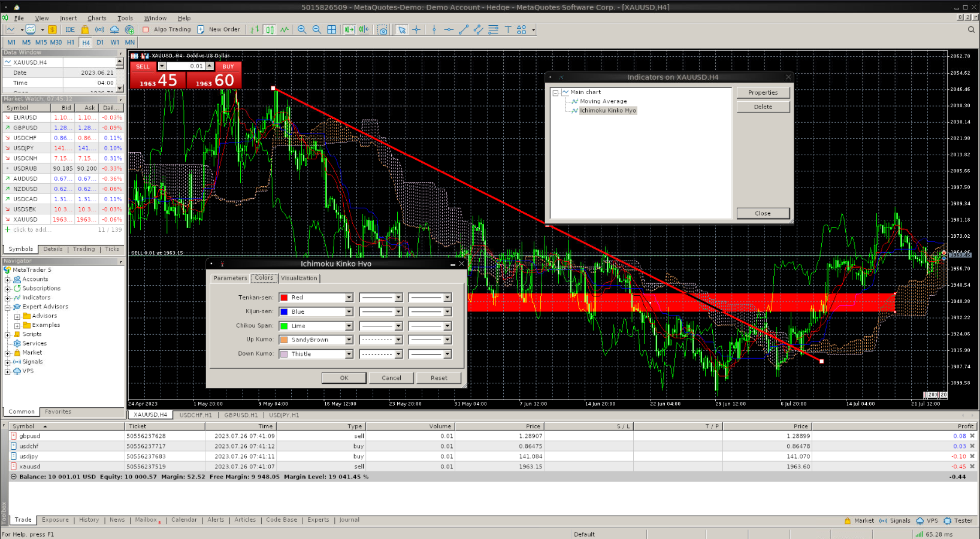Close the xauusd position with X
Viewport: 980px width, 539px height.
pos(972,467)
